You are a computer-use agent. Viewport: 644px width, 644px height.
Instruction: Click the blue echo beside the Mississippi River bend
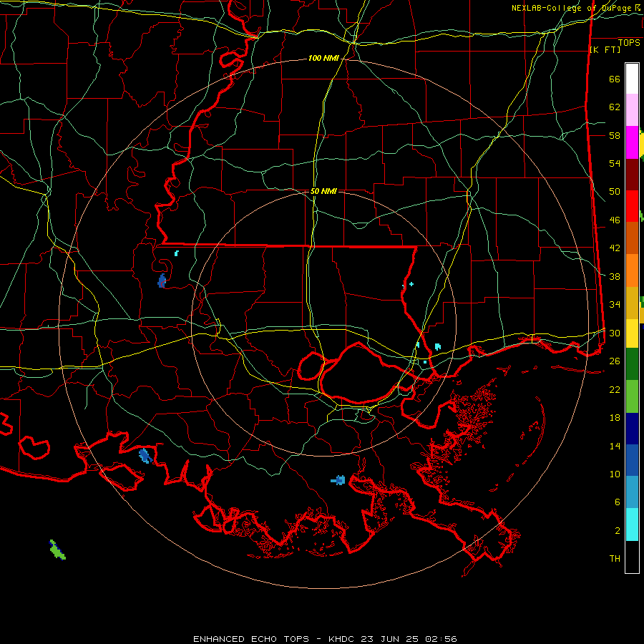tap(162, 280)
